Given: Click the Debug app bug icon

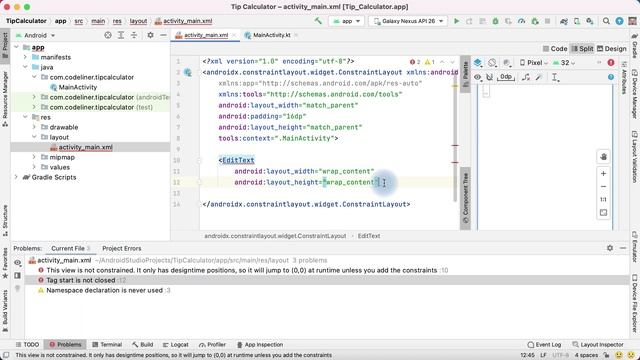Looking at the screenshot, I should point(495,21).
